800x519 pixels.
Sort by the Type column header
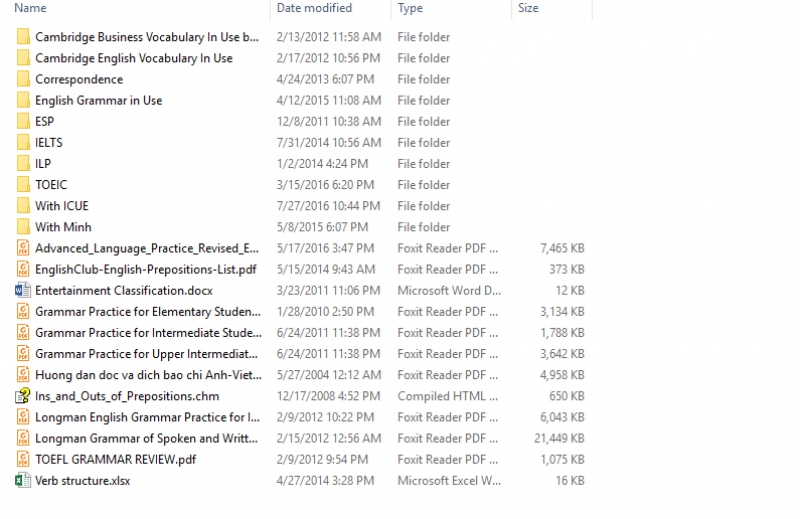click(410, 8)
